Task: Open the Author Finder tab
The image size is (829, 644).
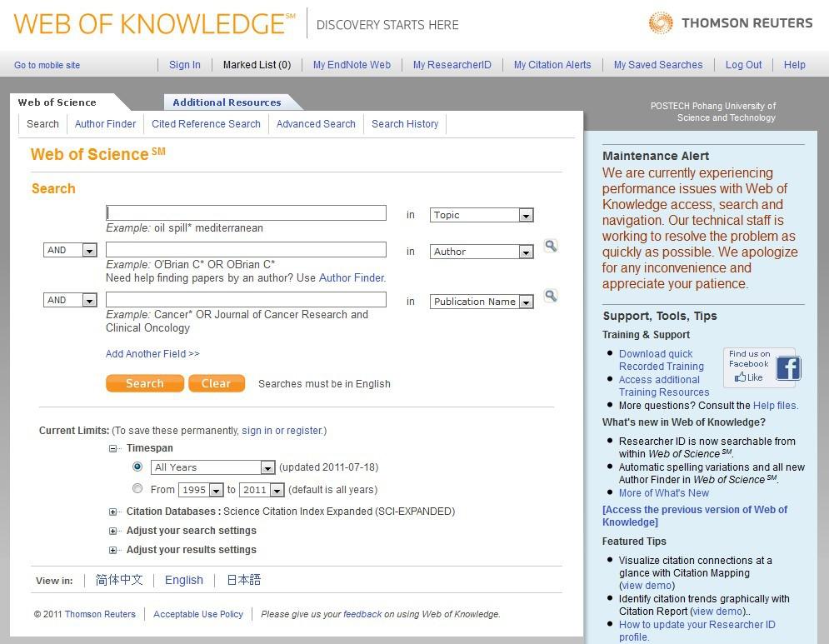Action: click(x=105, y=124)
